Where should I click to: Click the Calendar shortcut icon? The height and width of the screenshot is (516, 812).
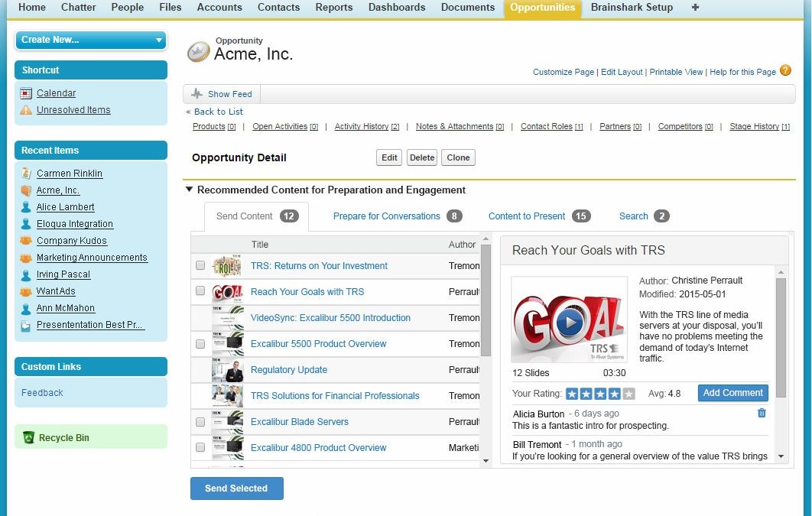(26, 94)
